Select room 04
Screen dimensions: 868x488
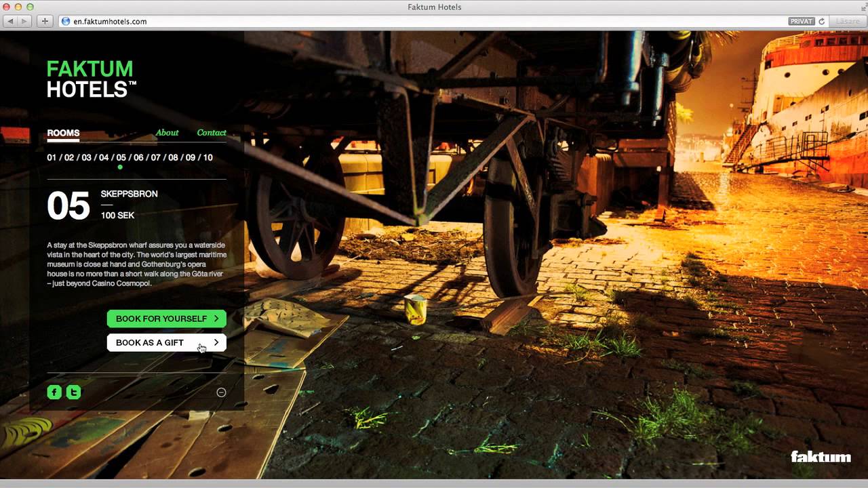coord(104,157)
